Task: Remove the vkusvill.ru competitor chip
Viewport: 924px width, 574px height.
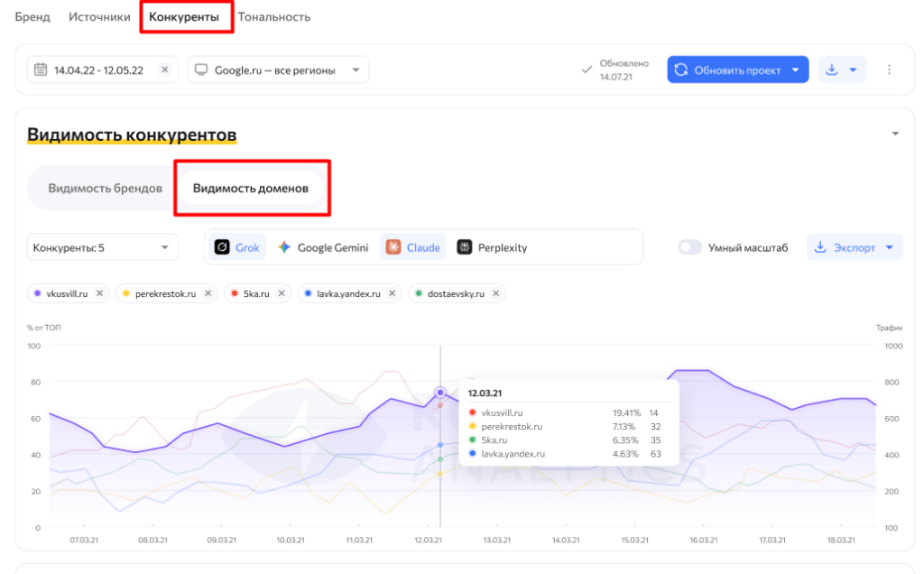Action: 100,293
